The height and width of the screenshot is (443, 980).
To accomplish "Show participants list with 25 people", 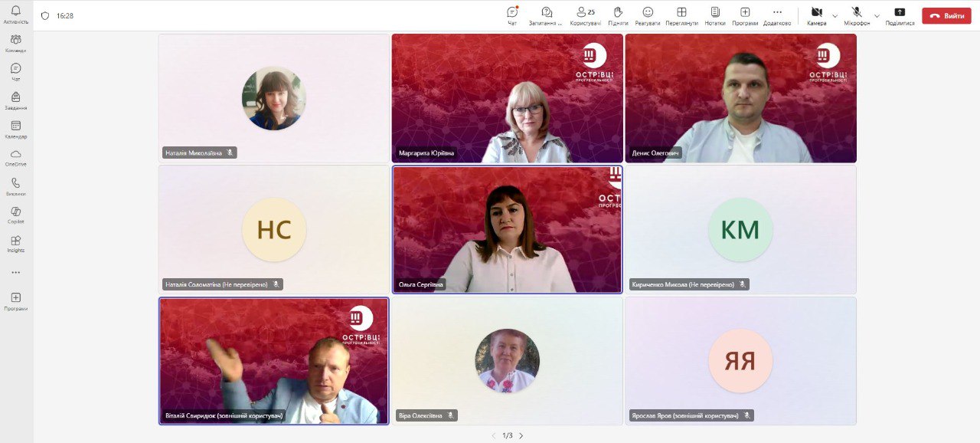I will tap(586, 15).
